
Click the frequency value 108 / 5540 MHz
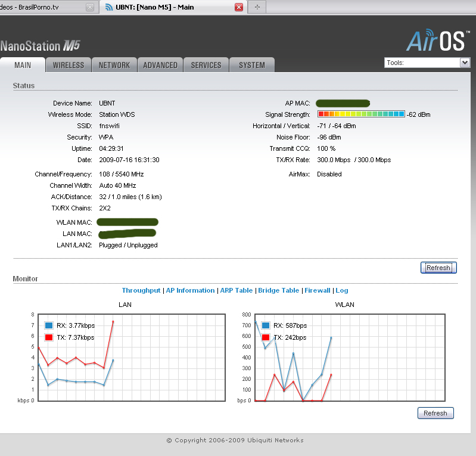pyautogui.click(x=122, y=174)
